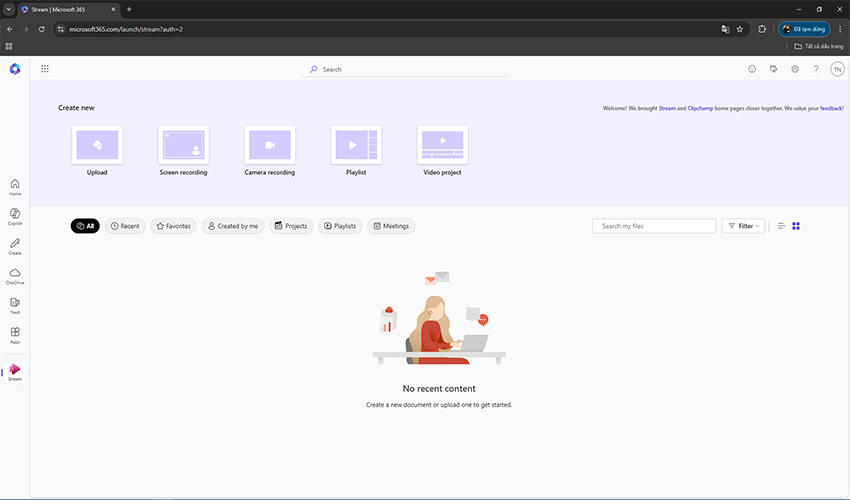The image size is (850, 500).
Task: Open Create in the sidebar
Action: 15,246
